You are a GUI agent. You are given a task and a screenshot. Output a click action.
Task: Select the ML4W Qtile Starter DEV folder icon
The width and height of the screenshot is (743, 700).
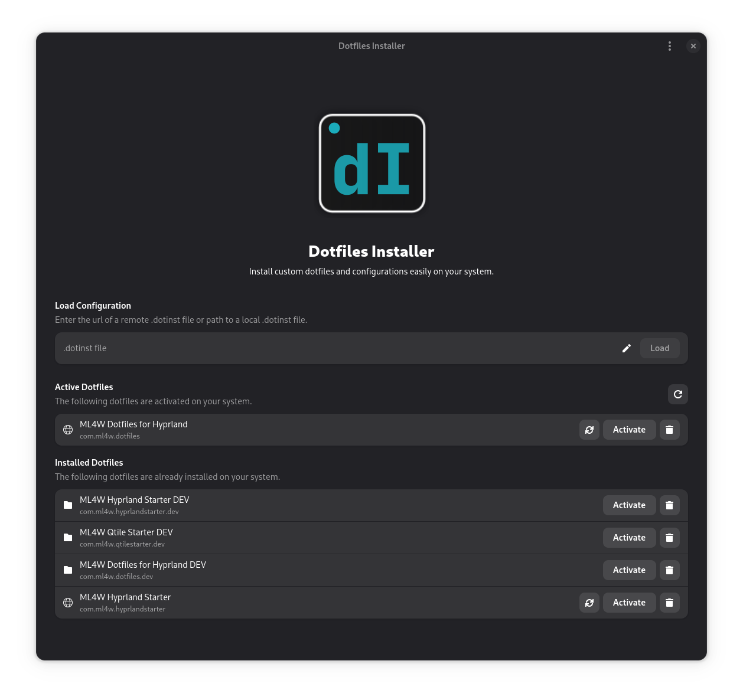tap(68, 538)
